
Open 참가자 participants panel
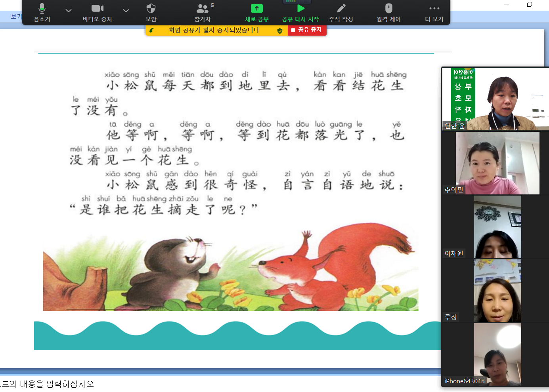(203, 12)
